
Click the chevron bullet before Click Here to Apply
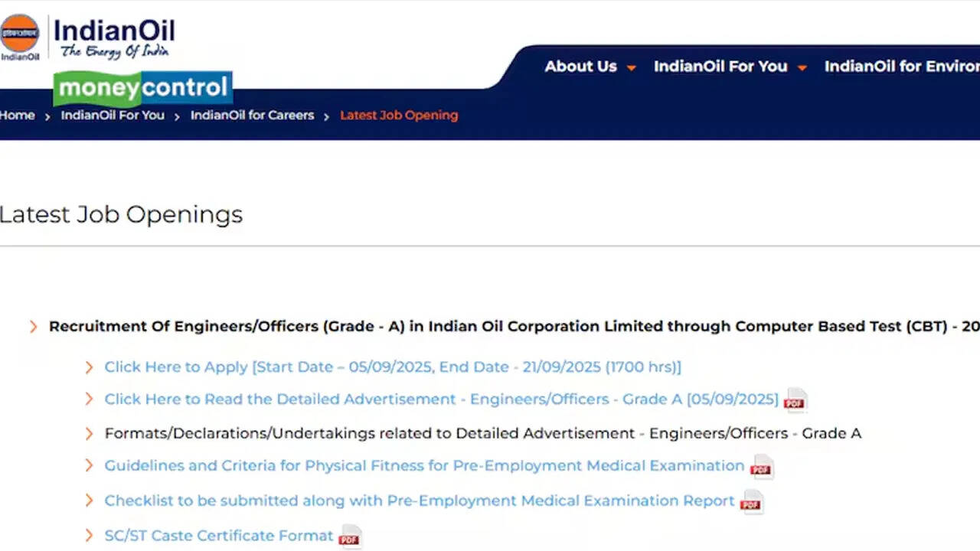click(x=90, y=367)
